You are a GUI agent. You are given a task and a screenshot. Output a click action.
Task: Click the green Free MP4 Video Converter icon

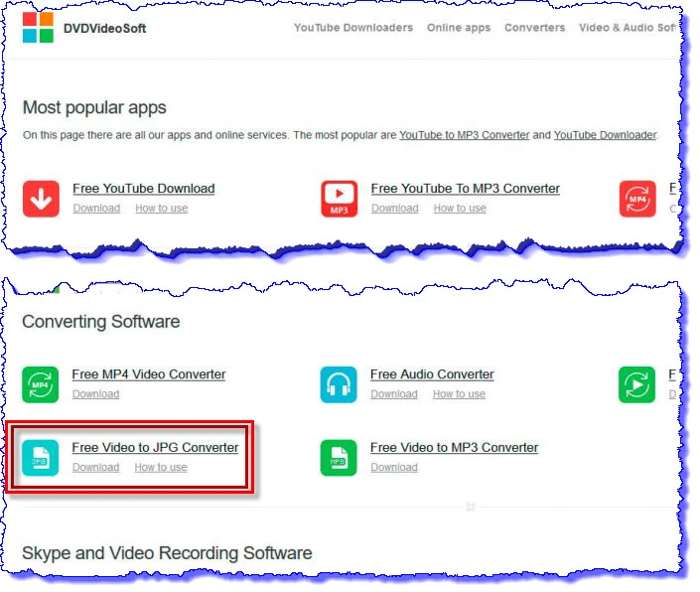(x=40, y=384)
